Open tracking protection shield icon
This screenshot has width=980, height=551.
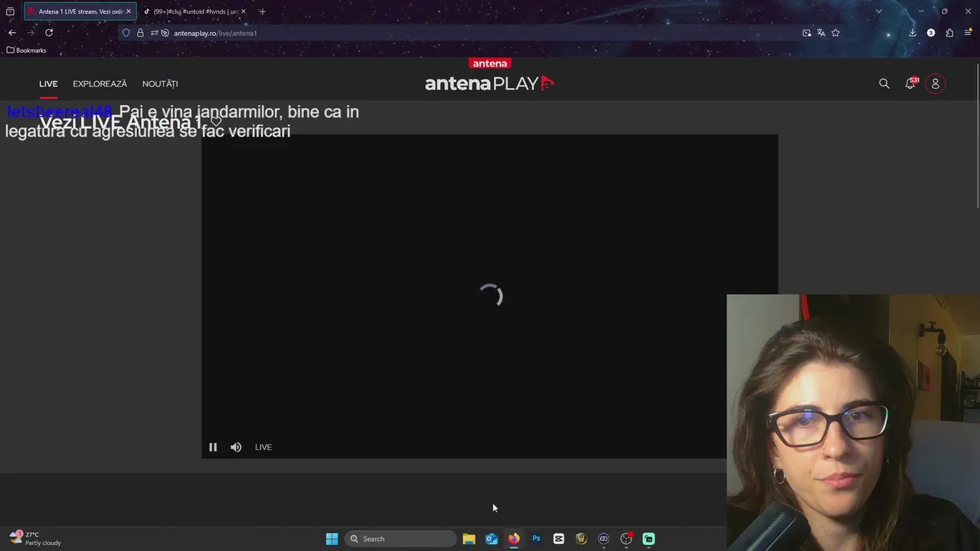[x=126, y=33]
